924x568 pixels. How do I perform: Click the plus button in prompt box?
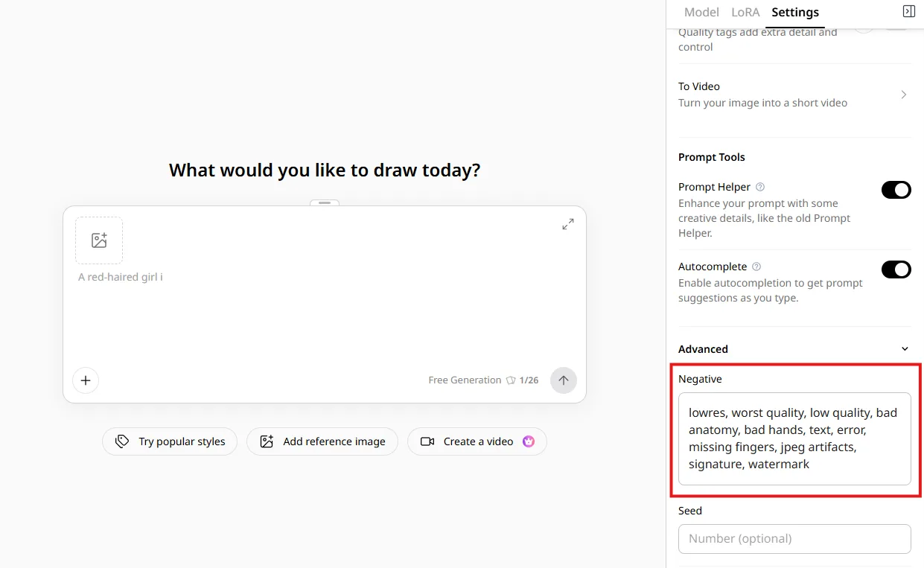pos(86,380)
